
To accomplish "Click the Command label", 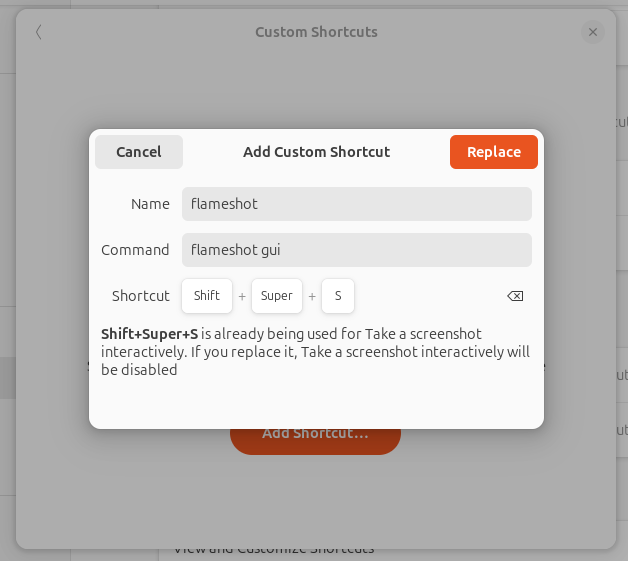I will click(x=135, y=250).
